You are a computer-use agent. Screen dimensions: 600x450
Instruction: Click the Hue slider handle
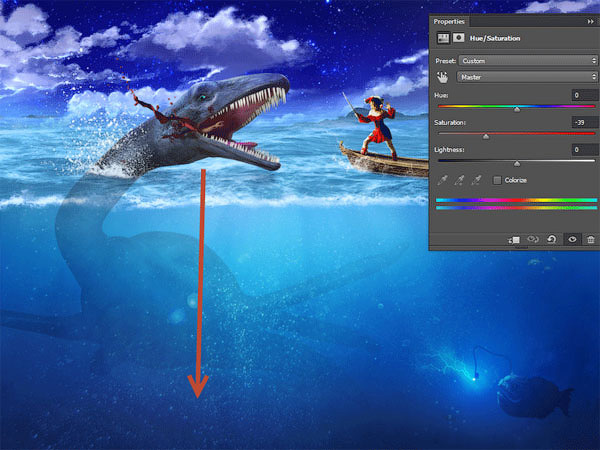click(x=517, y=109)
